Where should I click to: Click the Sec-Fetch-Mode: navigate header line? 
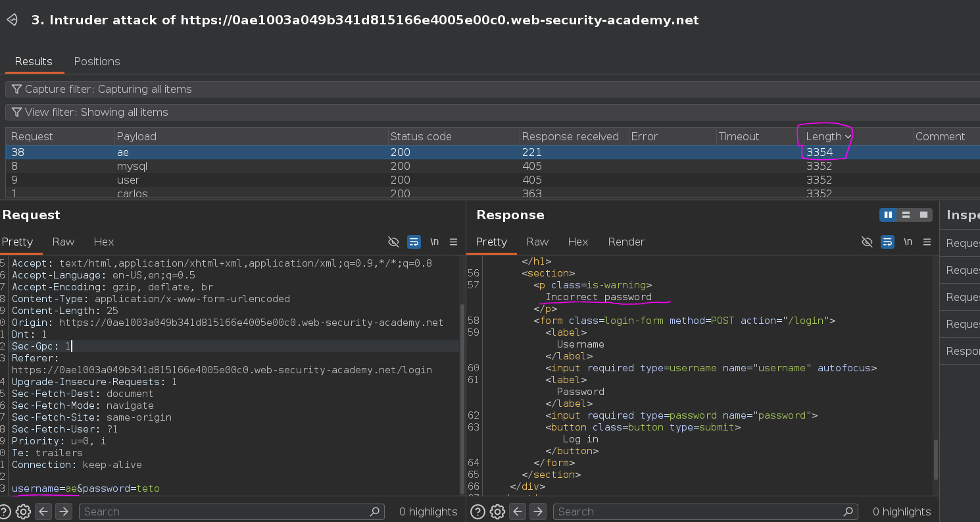[83, 405]
